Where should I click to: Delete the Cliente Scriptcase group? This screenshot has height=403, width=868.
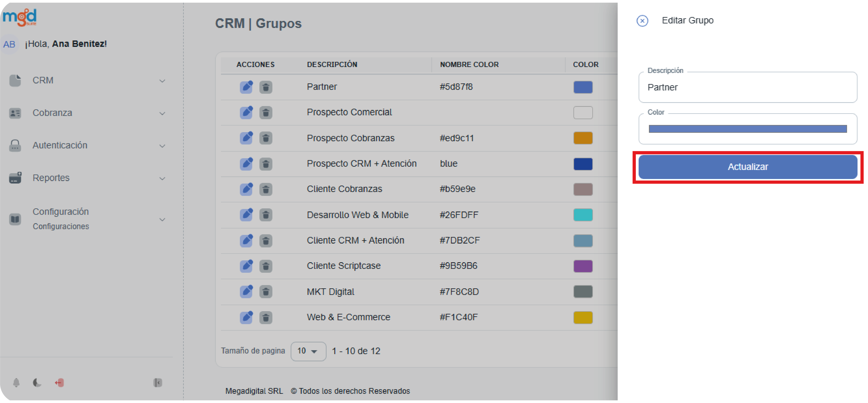coord(266,266)
